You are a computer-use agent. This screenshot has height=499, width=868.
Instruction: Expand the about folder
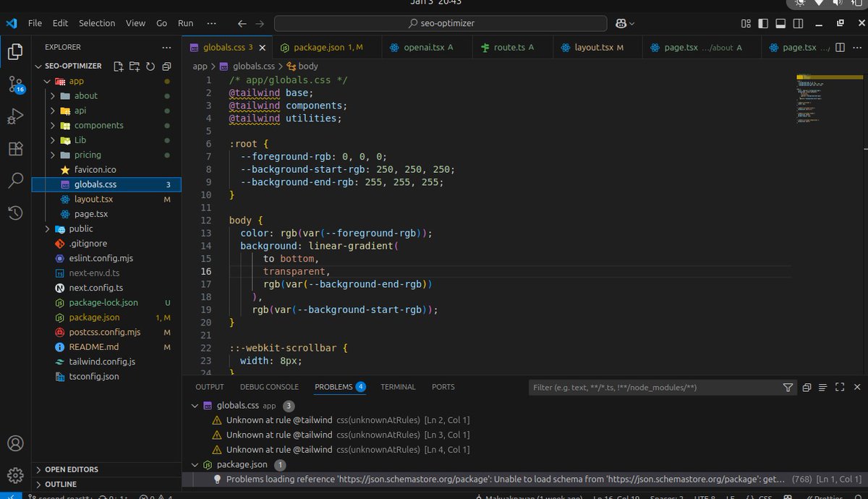click(53, 95)
